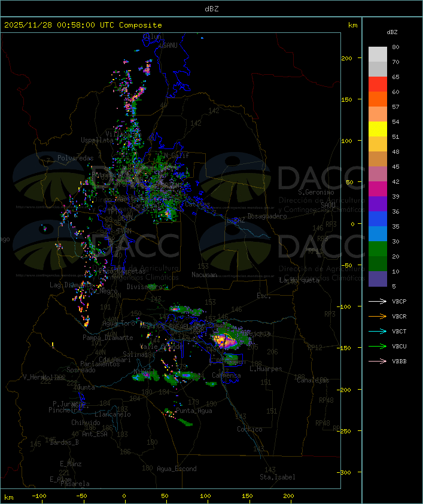
Task: Click the cyan VBCT arrow icon
Action: click(378, 331)
